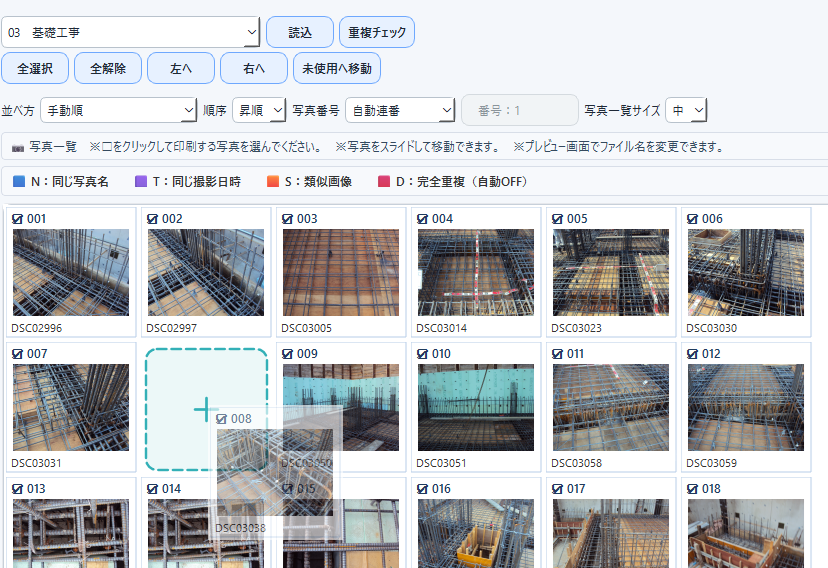
Task: Select thumbnail DSC03014
Action: (x=476, y=272)
